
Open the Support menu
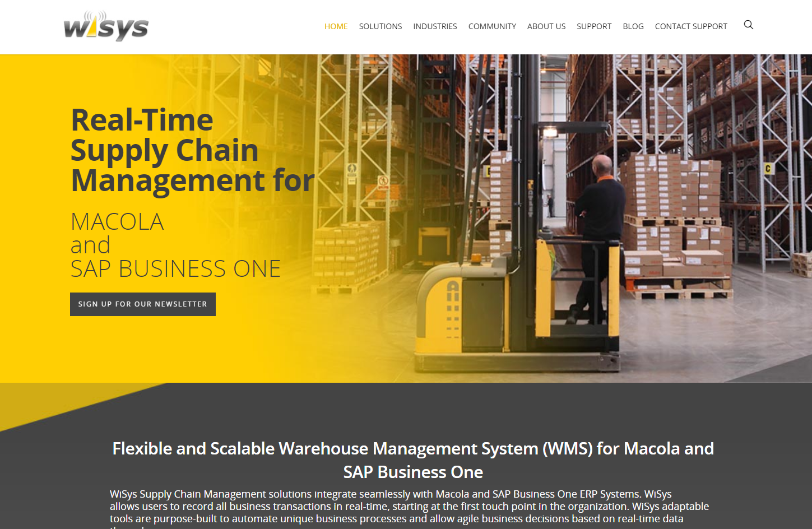coord(594,26)
